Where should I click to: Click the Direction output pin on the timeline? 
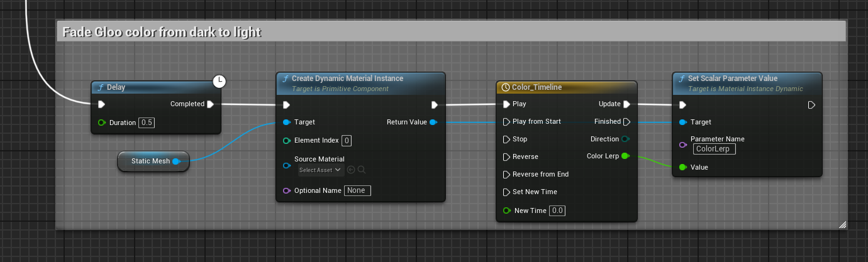click(x=625, y=139)
